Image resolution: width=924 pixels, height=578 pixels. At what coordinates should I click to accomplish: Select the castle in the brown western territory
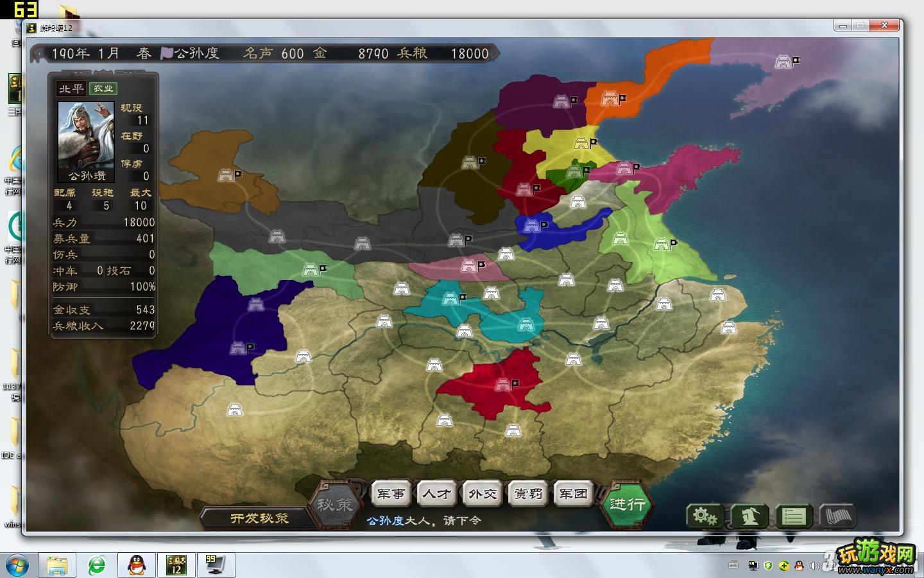pyautogui.click(x=225, y=175)
